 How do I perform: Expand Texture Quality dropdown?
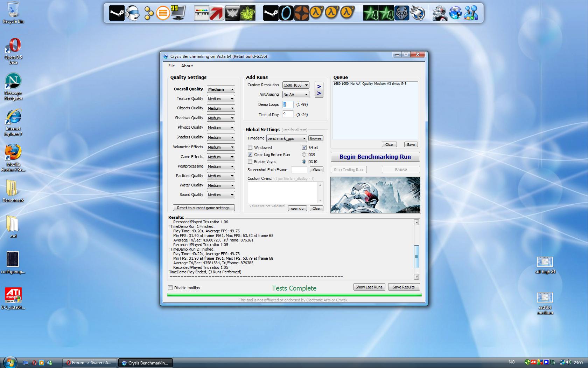221,99
